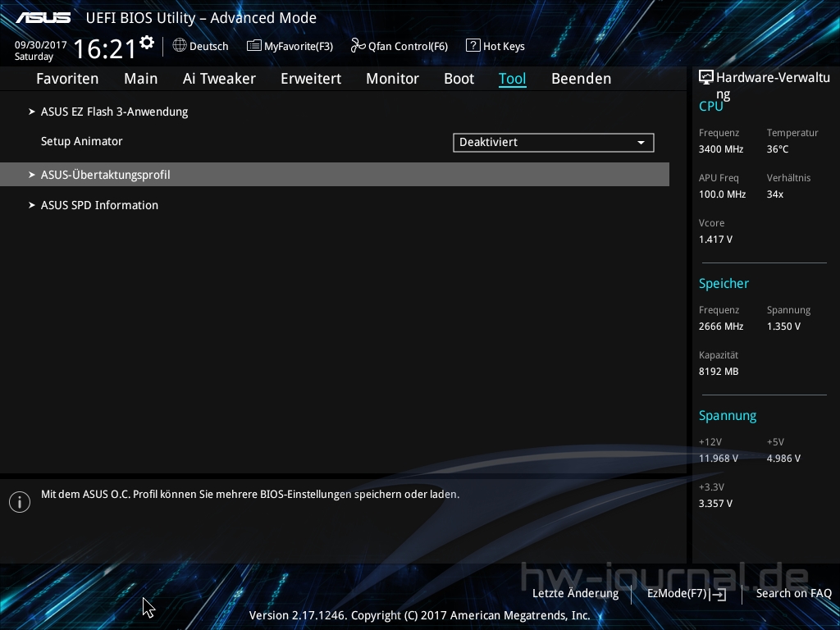The width and height of the screenshot is (840, 630).
Task: Click the date 09/30/2017
Action: (x=41, y=45)
